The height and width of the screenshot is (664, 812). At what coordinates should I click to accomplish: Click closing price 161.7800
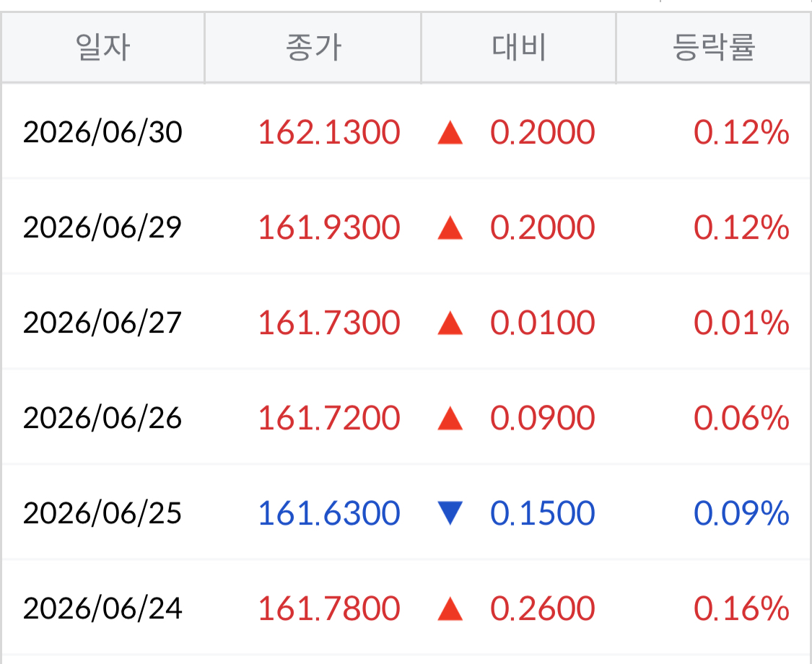coord(329,608)
